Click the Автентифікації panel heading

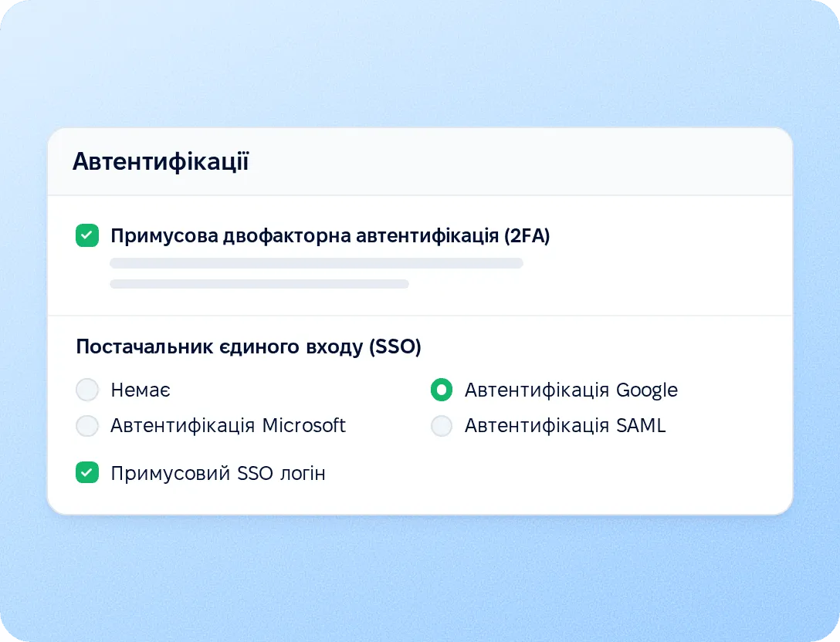click(161, 161)
